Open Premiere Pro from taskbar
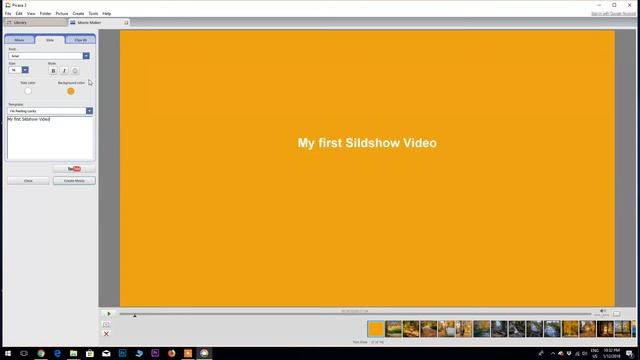The height and width of the screenshot is (360, 640). (x=155, y=353)
